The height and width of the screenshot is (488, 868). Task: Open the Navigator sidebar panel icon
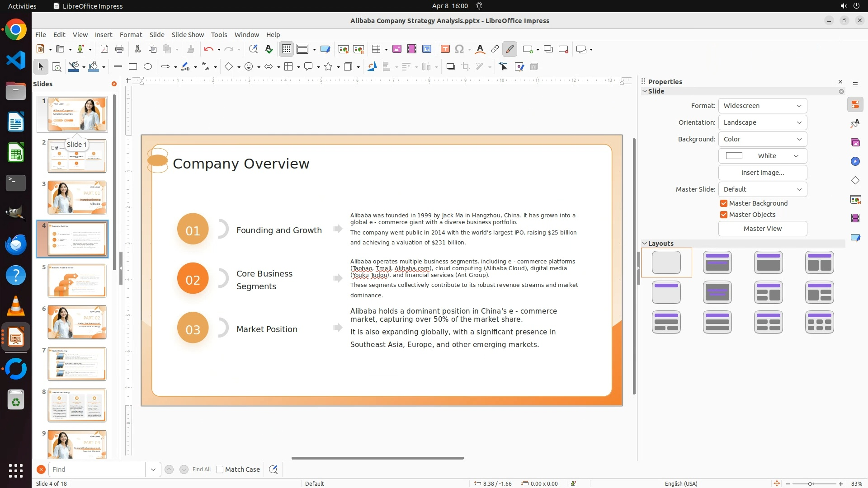(x=855, y=162)
